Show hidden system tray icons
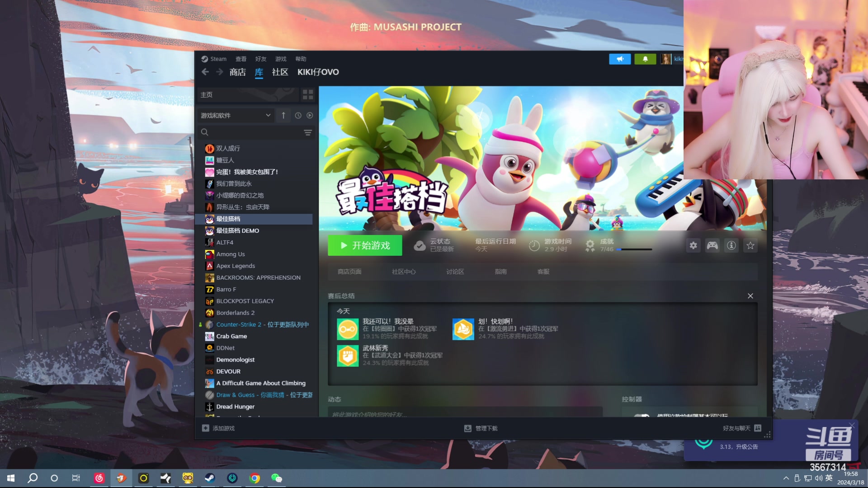This screenshot has height=488, width=868. tap(786, 478)
